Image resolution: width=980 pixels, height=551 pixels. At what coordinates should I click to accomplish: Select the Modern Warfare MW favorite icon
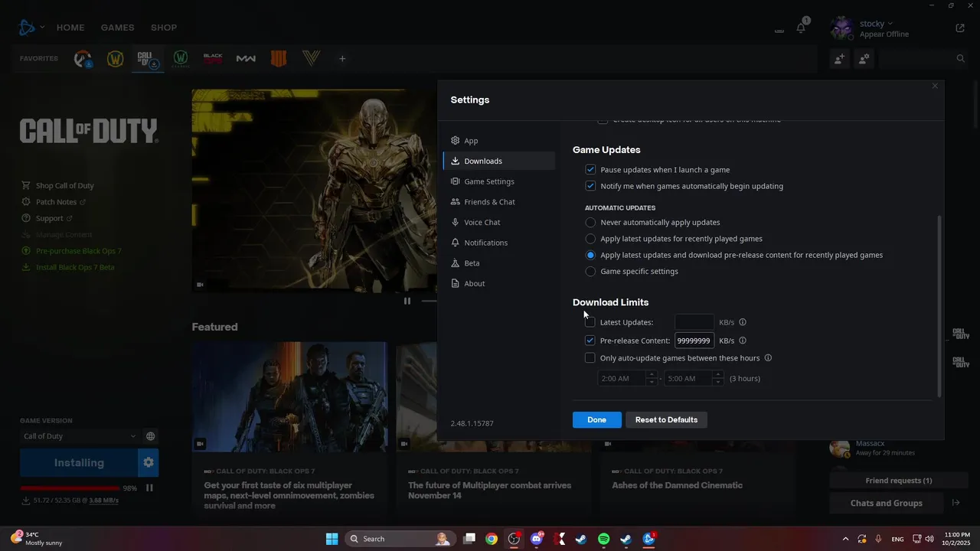tap(246, 59)
